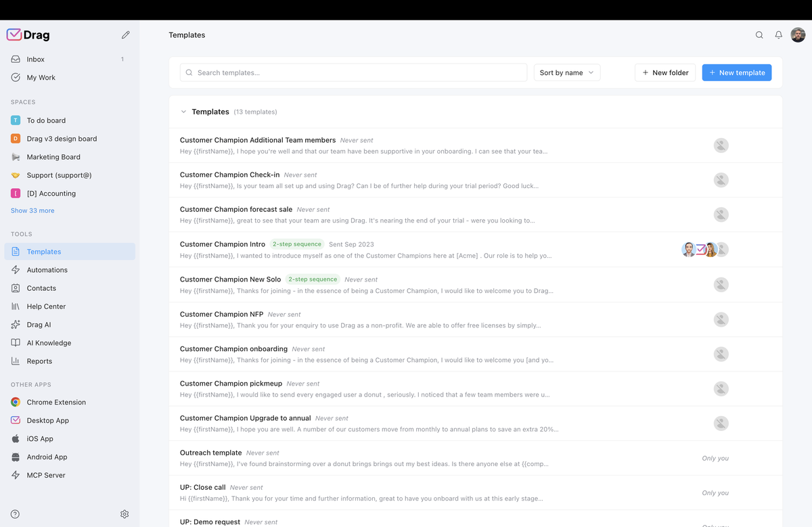
Task: Click sharing avatar on Customer Champion pickmeup row
Action: point(721,389)
